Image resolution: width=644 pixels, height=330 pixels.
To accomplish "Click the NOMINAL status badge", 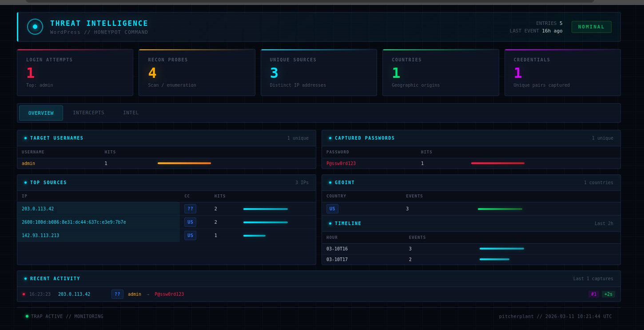I will click(x=591, y=27).
